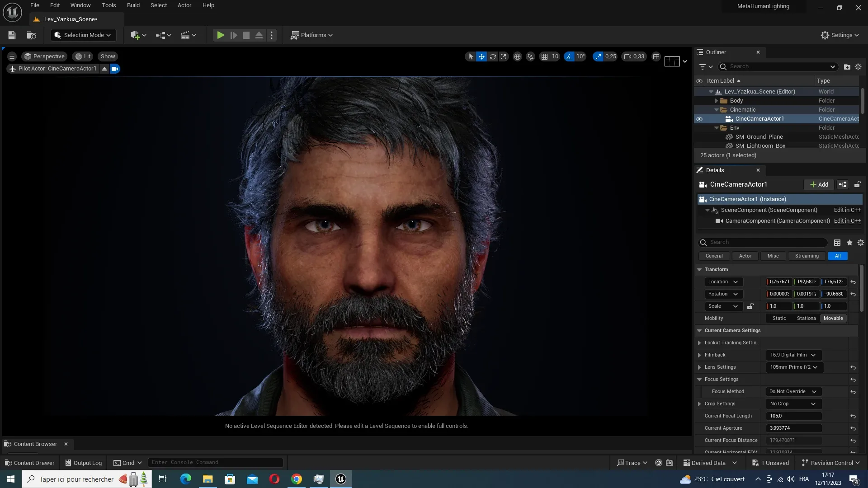Open the viewport layout grid icon
The width and height of the screenshot is (868, 488).
pos(656,56)
